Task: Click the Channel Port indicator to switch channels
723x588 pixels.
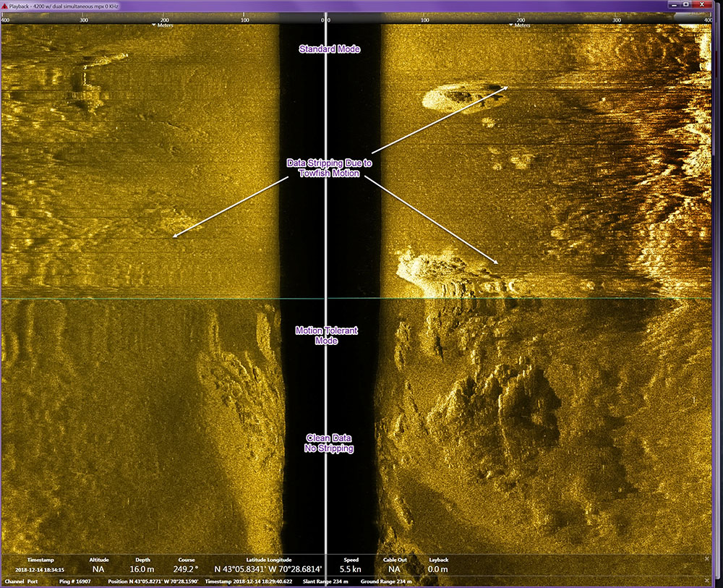Action: (x=22, y=580)
